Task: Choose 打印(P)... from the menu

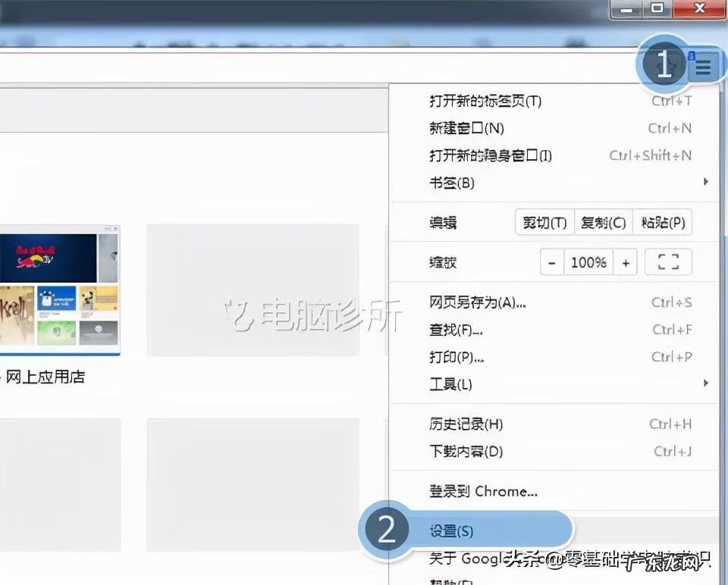Action: pos(457,357)
